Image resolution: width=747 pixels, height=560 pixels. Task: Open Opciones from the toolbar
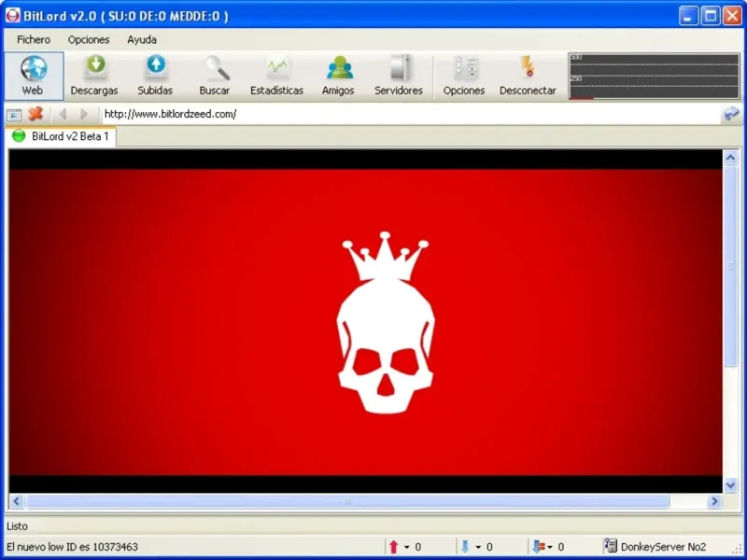[464, 77]
